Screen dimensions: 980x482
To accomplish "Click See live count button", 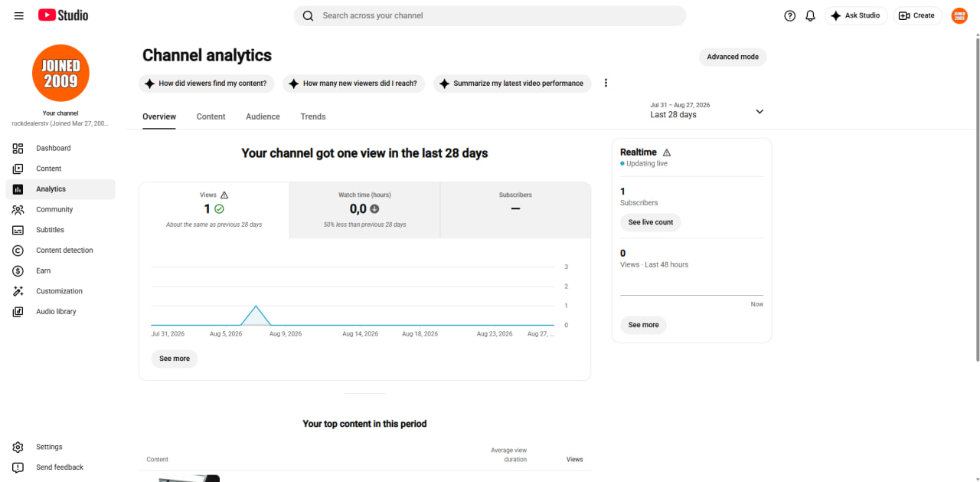I will (x=651, y=222).
